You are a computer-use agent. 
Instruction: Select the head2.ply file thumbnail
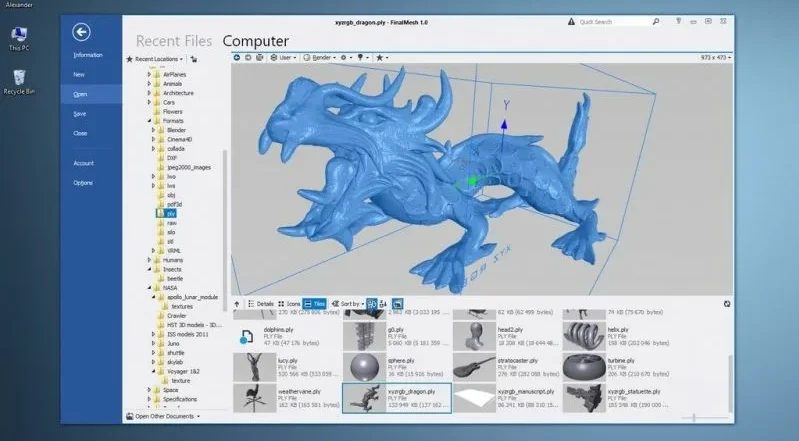click(474, 336)
